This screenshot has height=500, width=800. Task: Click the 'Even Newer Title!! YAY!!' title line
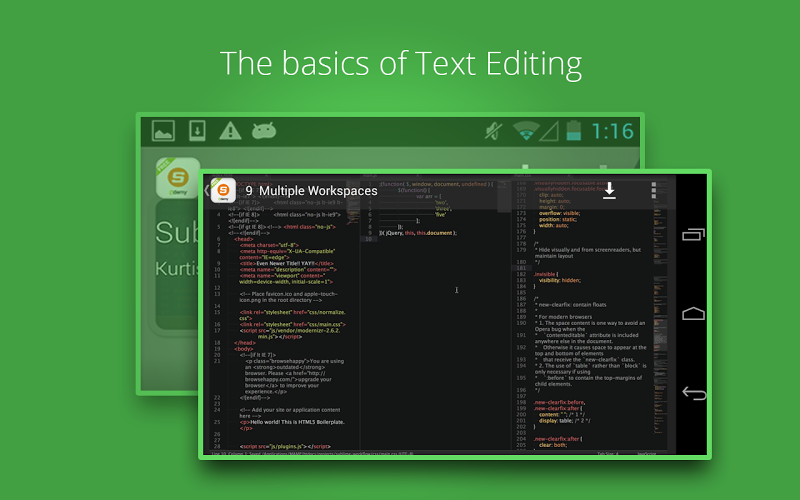(x=287, y=263)
